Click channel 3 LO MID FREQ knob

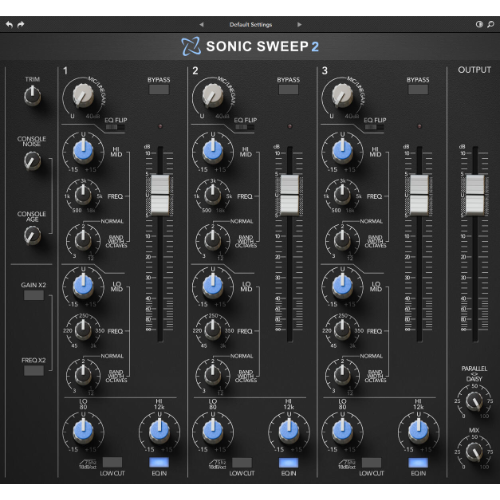(x=342, y=329)
